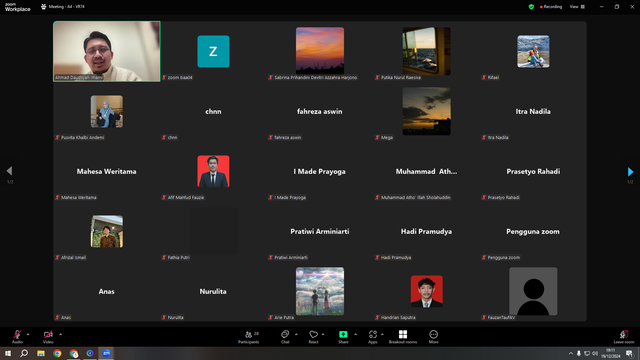
Task: Go to next page of participants
Action: click(x=630, y=171)
